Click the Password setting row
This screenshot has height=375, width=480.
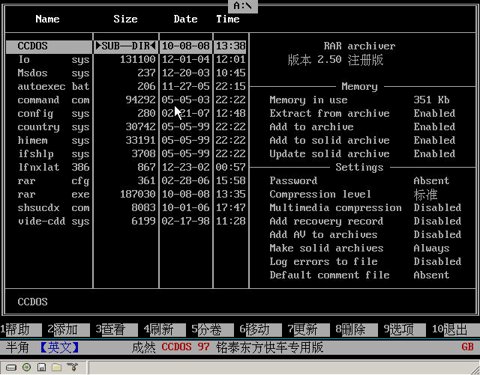(359, 181)
